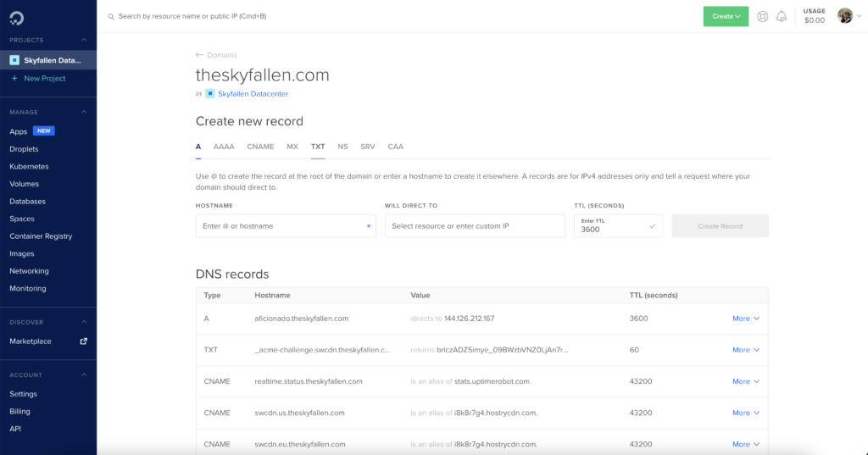Screen dimensions: 868x455
Task: Open Images in the sidebar
Action: tap(21, 253)
